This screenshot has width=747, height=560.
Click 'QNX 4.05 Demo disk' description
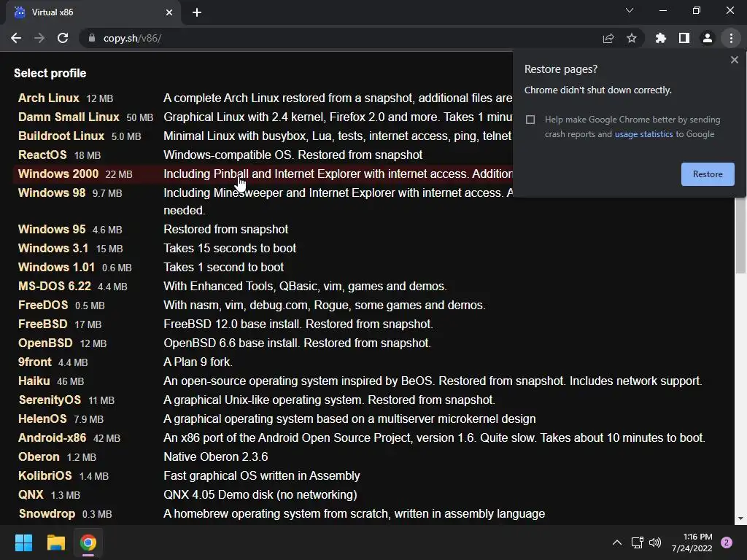point(260,496)
